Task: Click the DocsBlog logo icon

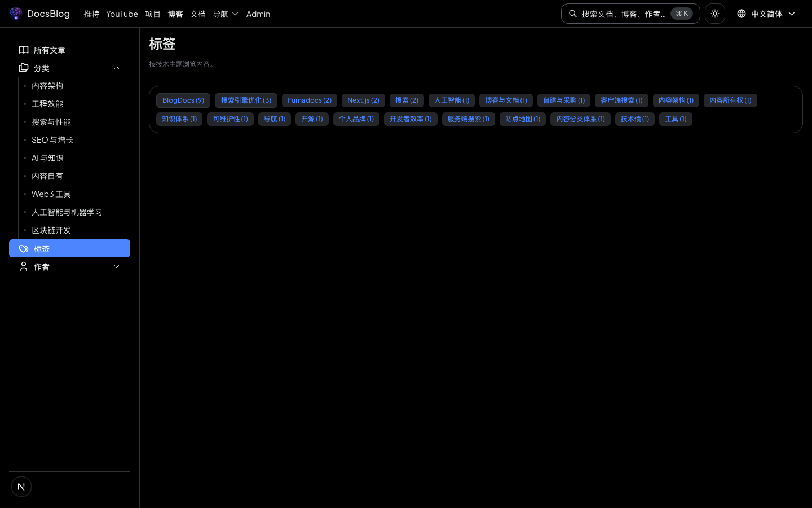Action: click(16, 14)
